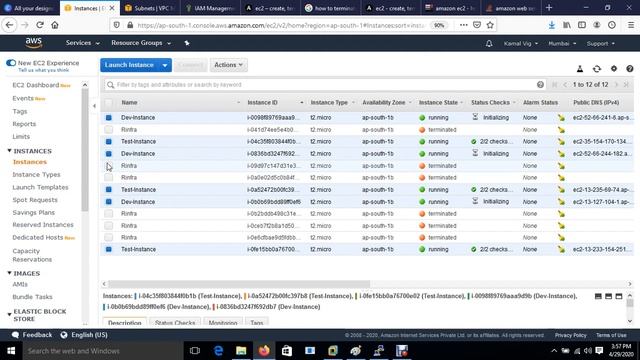
Task: Uncheck Test-Instance i-04c35f803844f0b checkbox
Action: click(x=109, y=142)
